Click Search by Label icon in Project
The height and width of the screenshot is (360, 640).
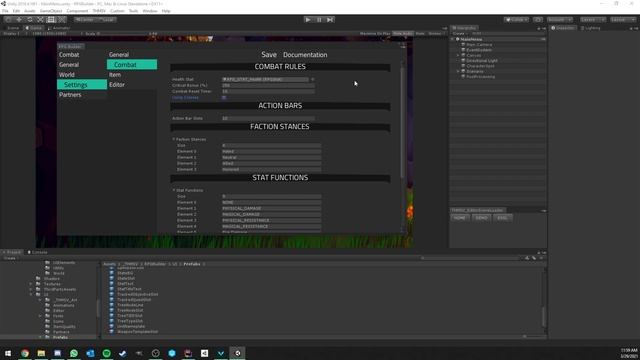pyautogui.click(x=534, y=258)
